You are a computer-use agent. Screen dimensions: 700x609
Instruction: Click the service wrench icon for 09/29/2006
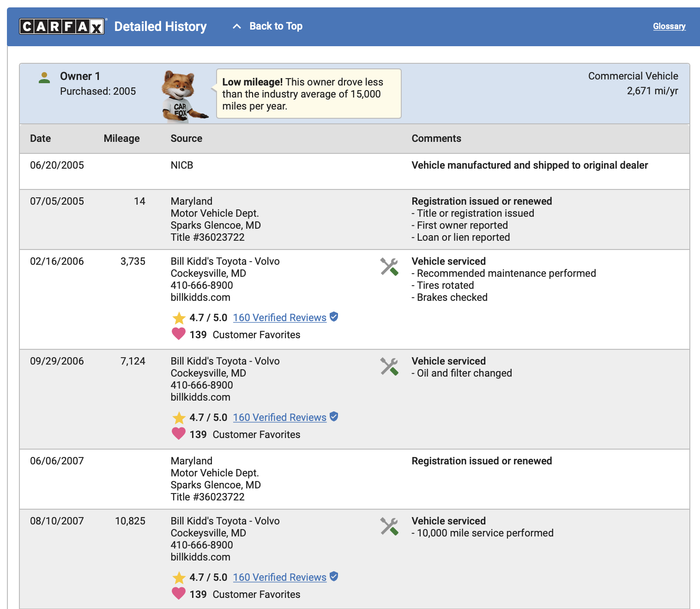coord(389,366)
